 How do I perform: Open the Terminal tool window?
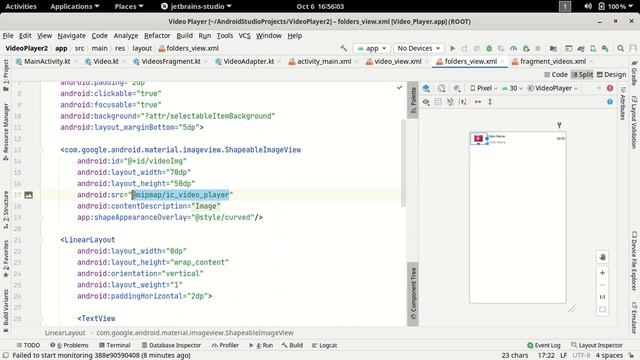click(x=115, y=345)
